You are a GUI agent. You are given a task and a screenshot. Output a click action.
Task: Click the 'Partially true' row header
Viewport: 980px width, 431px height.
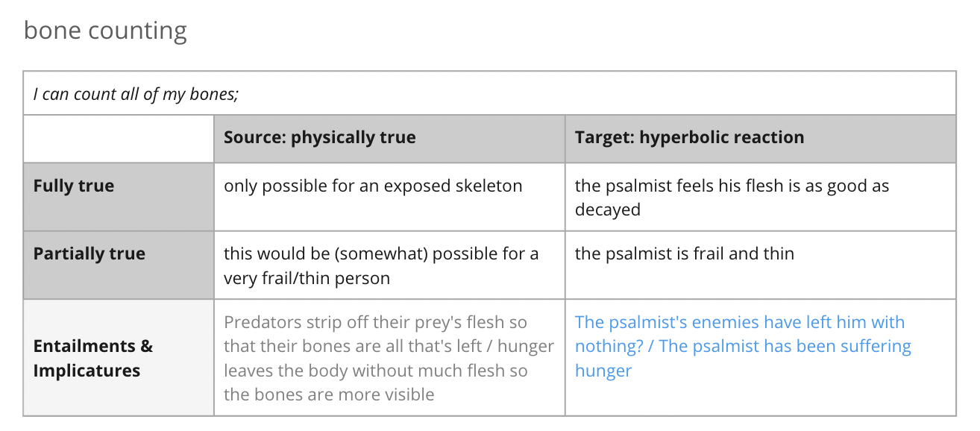89,254
